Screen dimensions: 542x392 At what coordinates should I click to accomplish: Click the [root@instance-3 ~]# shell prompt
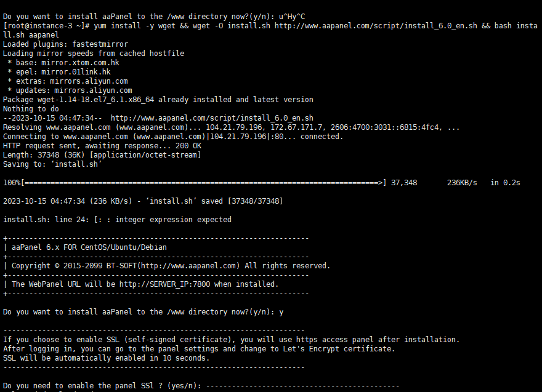(x=47, y=26)
